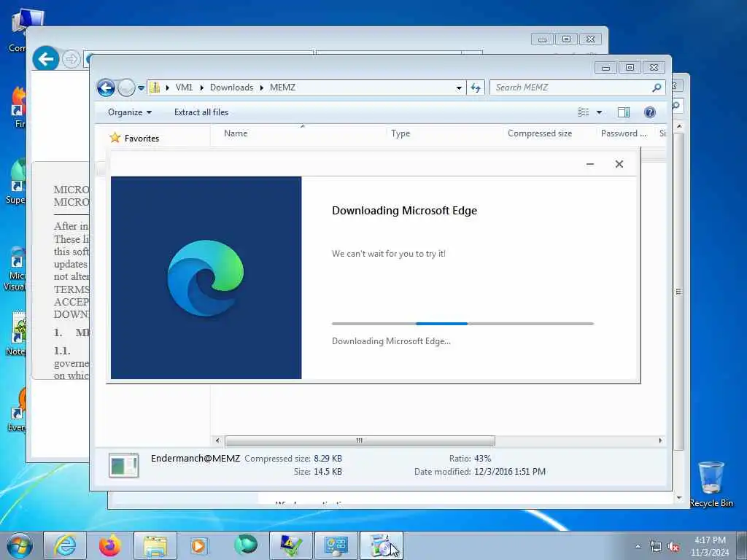This screenshot has height=560, width=747.
Task: Sort by Type column header
Action: click(400, 134)
